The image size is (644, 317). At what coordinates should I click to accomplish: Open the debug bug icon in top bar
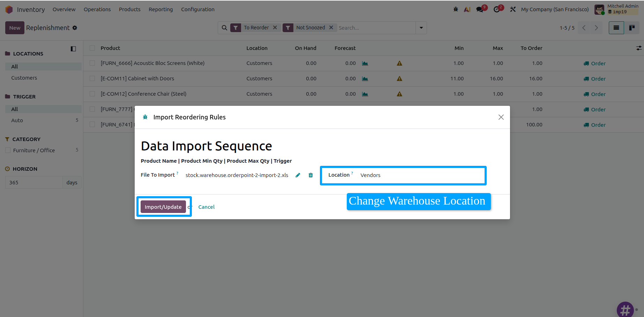(x=456, y=9)
